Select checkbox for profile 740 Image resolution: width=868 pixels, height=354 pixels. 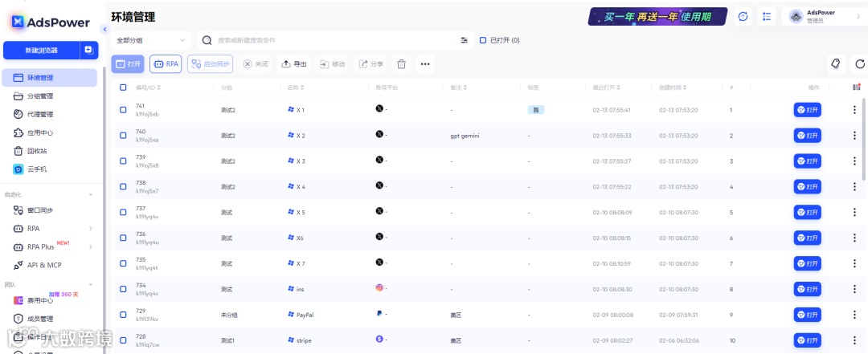(123, 136)
